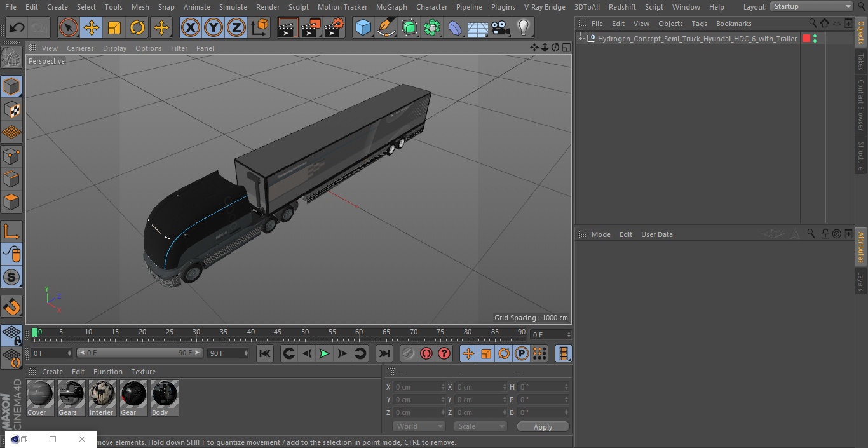The height and width of the screenshot is (448, 868).
Task: Select the Gears material thumbnail
Action: point(71,398)
